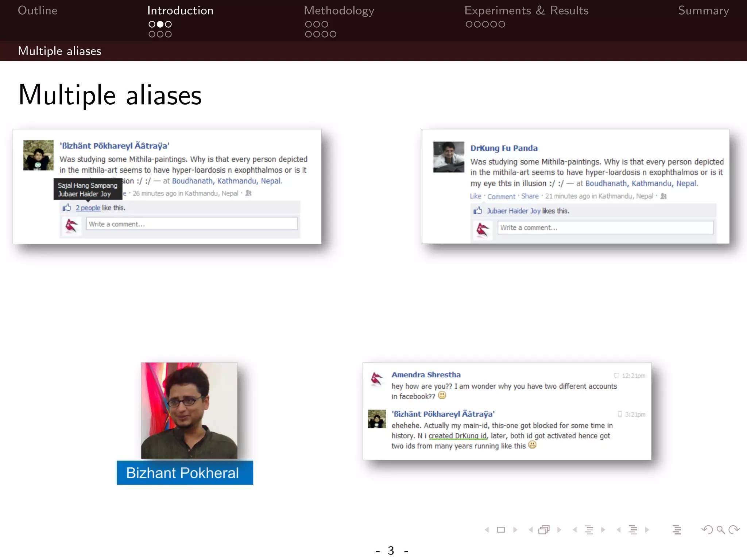The height and width of the screenshot is (560, 747).
Task: Go to previous slide using the leftmost arrow
Action: click(x=487, y=530)
